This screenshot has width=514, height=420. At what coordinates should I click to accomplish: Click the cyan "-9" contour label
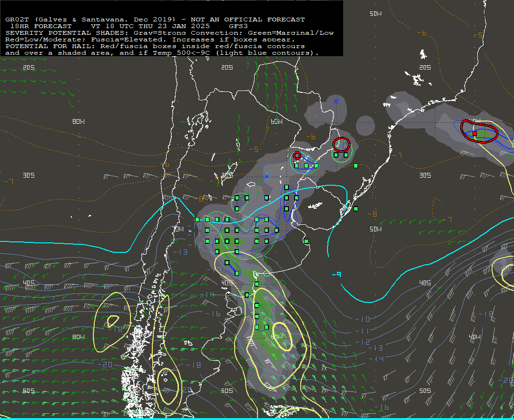(336, 274)
